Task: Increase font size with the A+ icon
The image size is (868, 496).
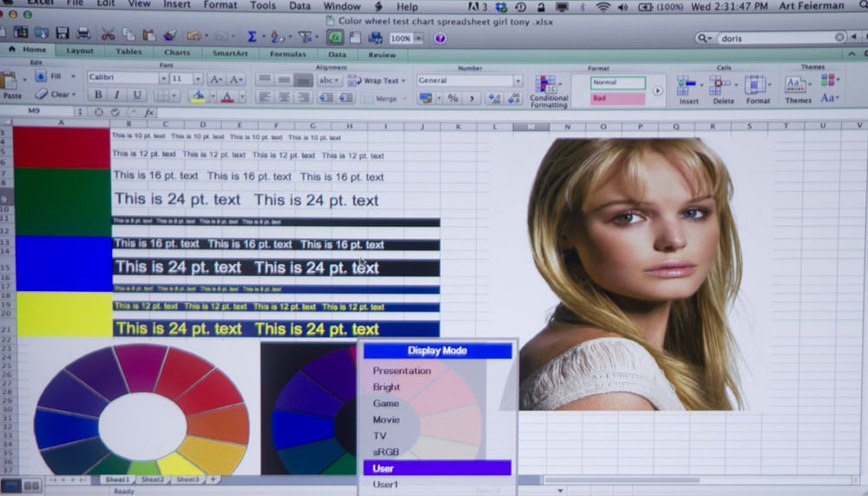Action: [216, 79]
